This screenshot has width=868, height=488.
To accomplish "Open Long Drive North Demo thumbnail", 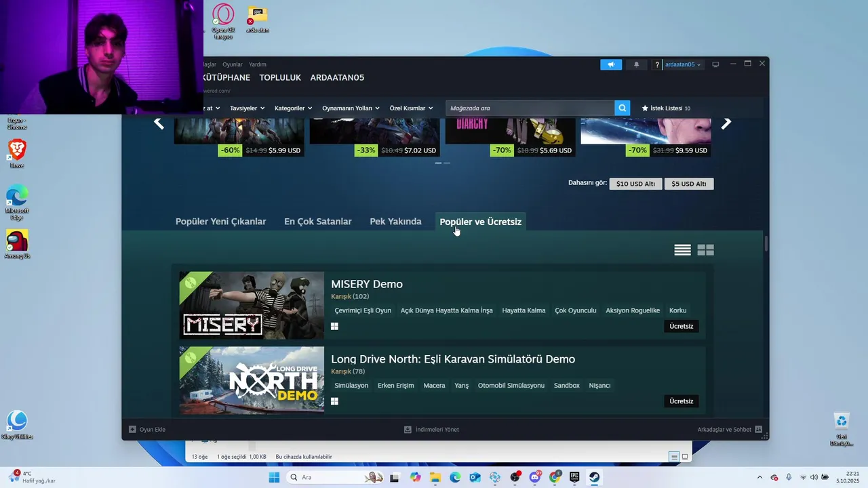I will coord(252,380).
